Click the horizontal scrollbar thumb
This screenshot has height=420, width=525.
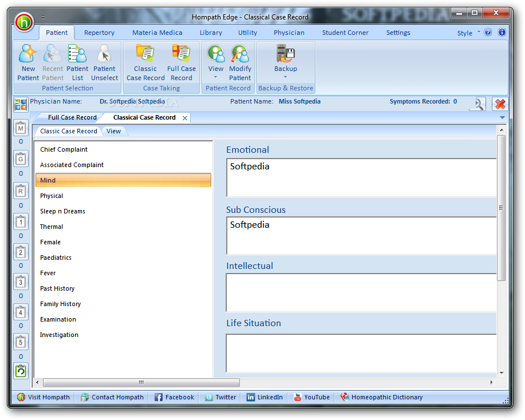coord(141,382)
